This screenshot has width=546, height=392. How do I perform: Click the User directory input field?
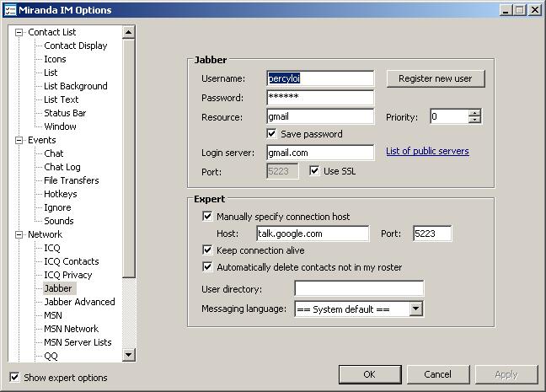[359, 288]
